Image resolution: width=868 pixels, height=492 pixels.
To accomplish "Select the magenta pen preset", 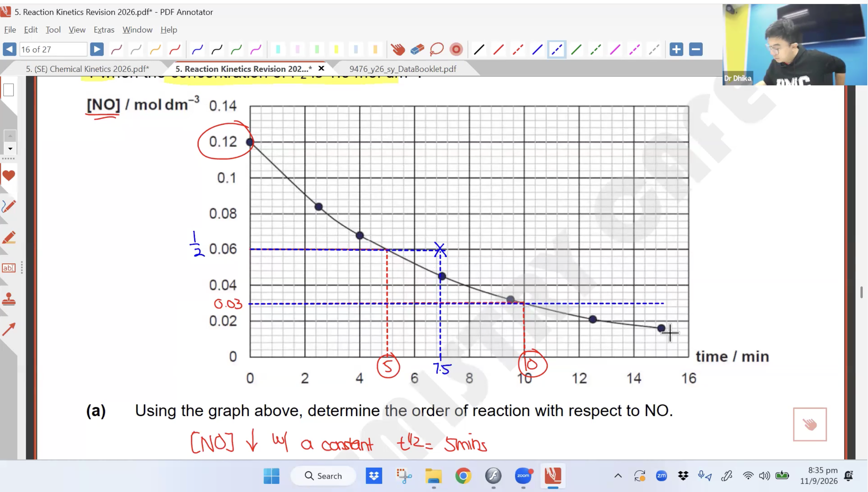I will (x=256, y=49).
